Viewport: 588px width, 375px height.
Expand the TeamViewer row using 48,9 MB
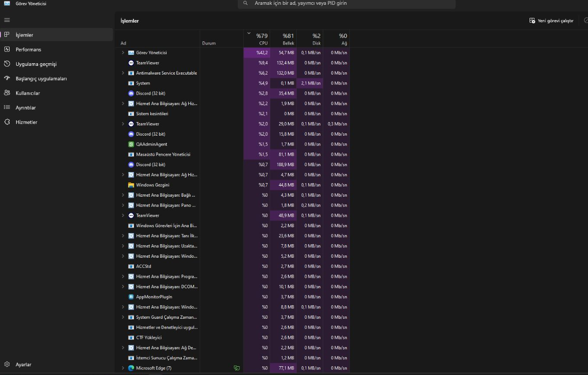tap(123, 215)
